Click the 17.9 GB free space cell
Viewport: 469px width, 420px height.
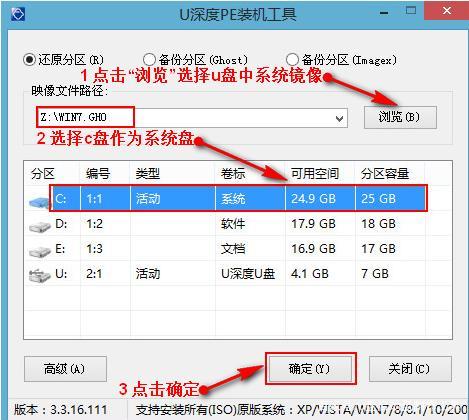point(313,224)
